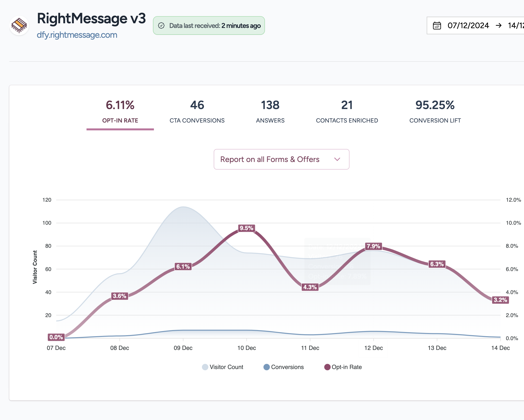Click the arrow between date range values
This screenshot has height=420, width=524.
click(499, 25)
